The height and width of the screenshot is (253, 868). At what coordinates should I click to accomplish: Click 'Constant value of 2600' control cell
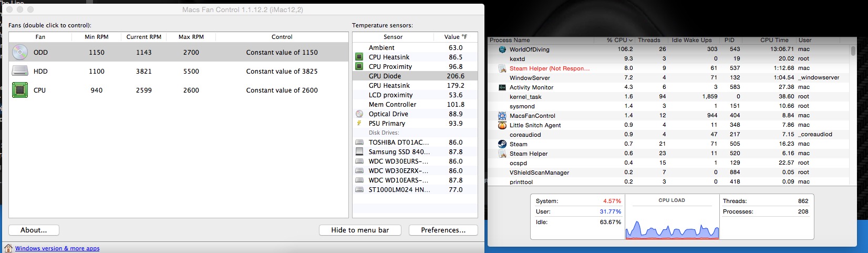[282, 90]
